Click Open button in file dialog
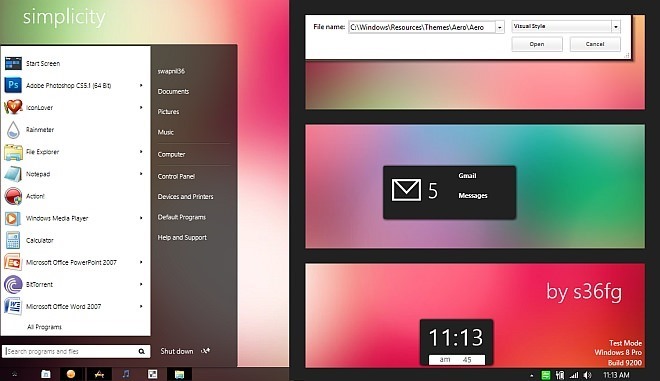Screen dimensions: 660x381 537,44
